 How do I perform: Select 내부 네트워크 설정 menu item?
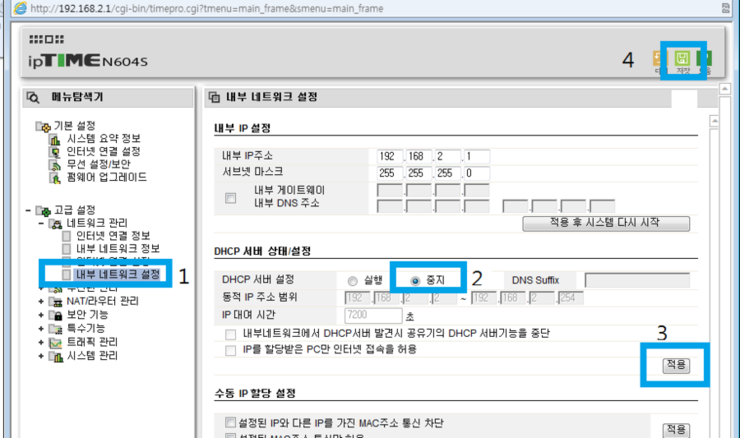click(118, 274)
